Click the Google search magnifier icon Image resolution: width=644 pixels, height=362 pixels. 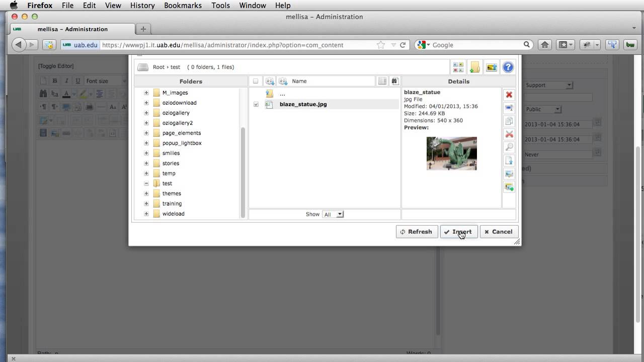(x=527, y=45)
